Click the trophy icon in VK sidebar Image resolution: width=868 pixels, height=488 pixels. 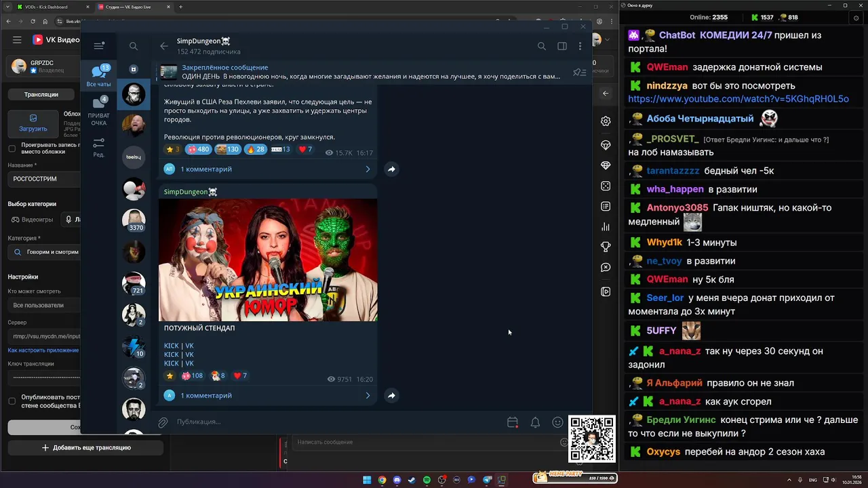pos(606,247)
